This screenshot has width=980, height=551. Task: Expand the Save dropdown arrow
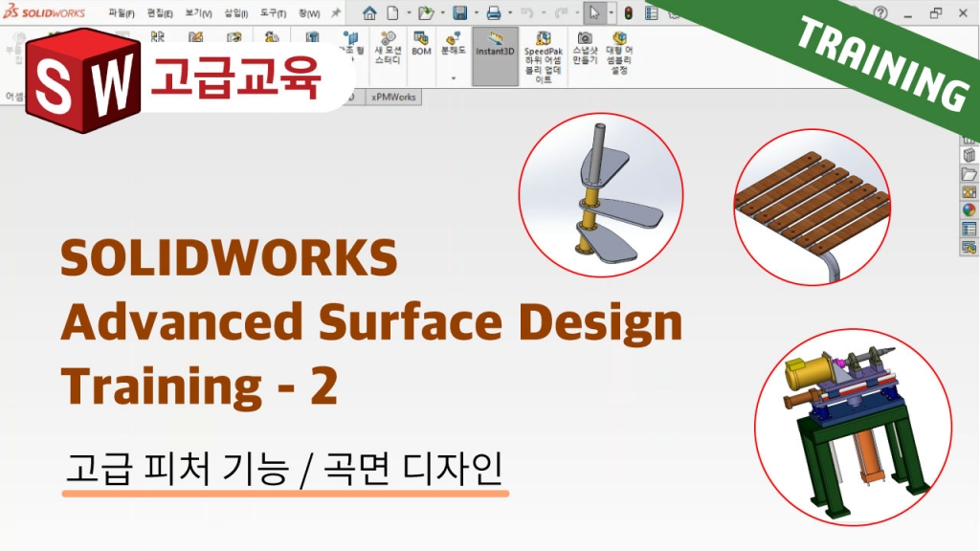[477, 12]
